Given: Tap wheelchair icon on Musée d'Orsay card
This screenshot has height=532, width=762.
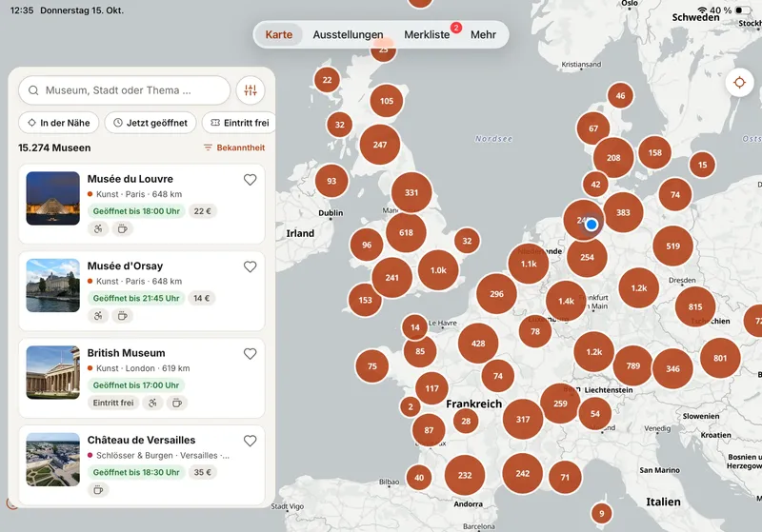Looking at the screenshot, I should point(98,316).
